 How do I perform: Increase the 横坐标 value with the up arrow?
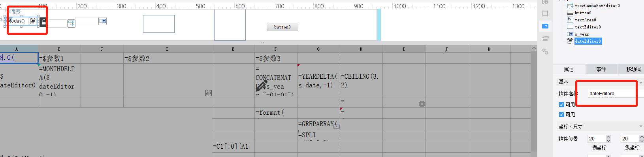pyautogui.click(x=608, y=137)
